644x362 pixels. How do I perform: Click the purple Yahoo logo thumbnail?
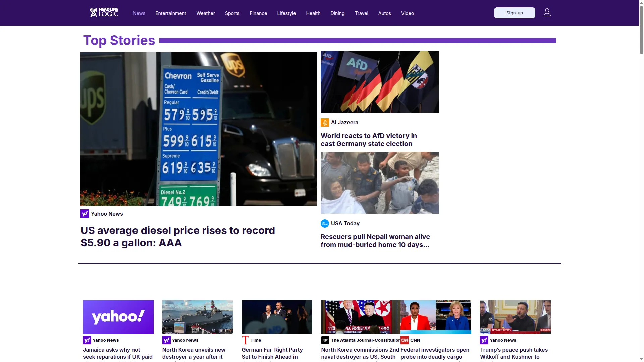click(x=118, y=317)
